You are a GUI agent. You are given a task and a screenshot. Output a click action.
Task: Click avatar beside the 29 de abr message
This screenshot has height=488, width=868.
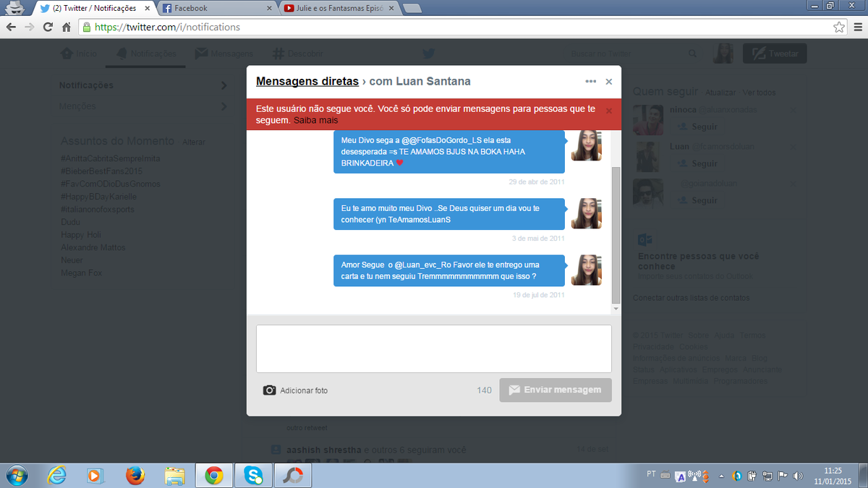click(587, 145)
